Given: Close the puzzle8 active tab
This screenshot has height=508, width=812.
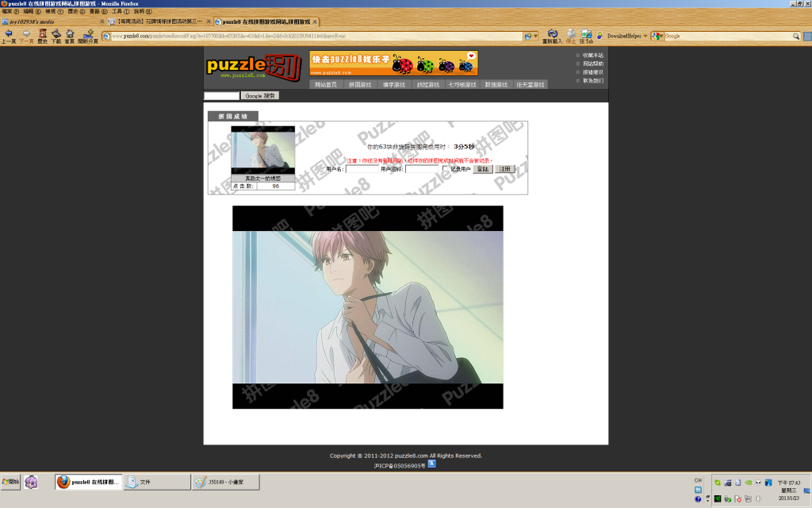Looking at the screenshot, I should 315,21.
